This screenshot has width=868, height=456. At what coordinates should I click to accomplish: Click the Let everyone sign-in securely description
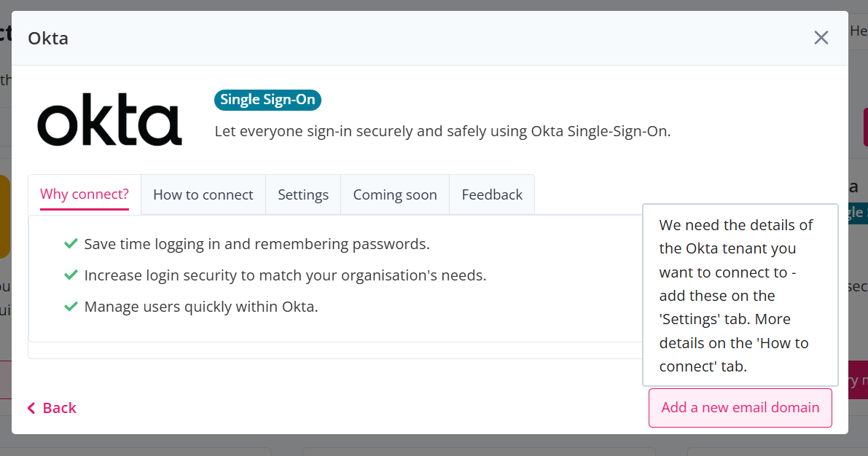442,132
